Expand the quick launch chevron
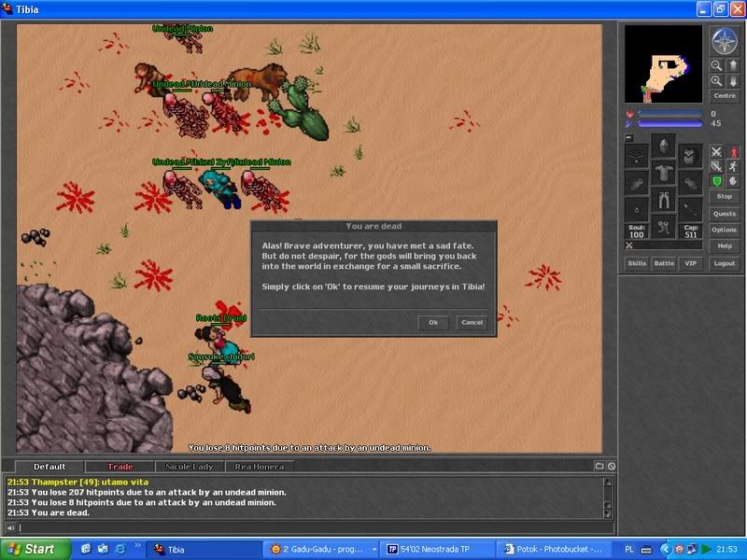 pyautogui.click(x=137, y=545)
